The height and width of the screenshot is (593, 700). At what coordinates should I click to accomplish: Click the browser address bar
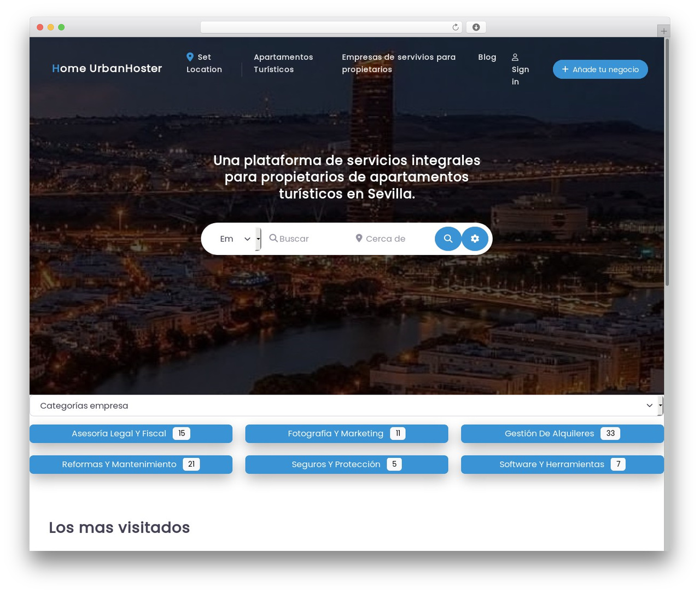(x=331, y=27)
